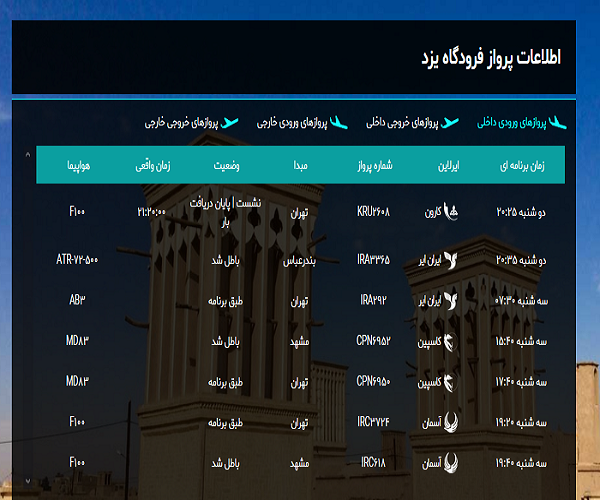
Task: Click status نشست | پایان دریافت بار
Action: 225,212
